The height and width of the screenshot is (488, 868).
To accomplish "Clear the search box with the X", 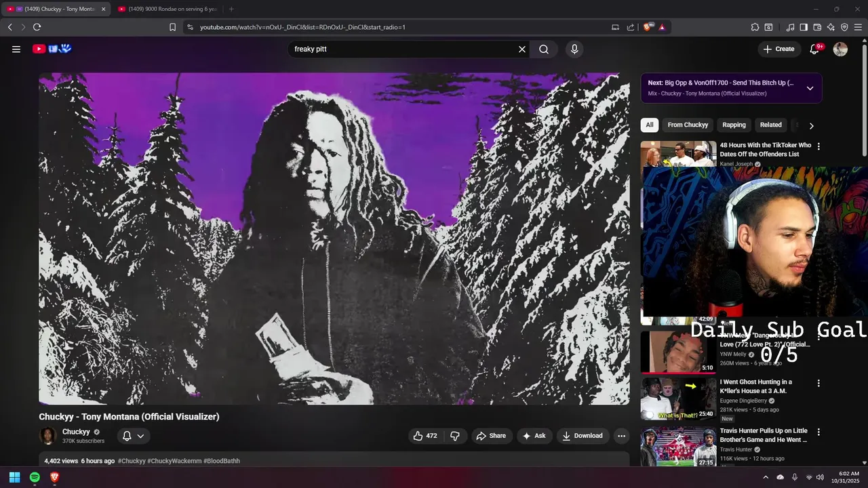I will click(x=522, y=49).
